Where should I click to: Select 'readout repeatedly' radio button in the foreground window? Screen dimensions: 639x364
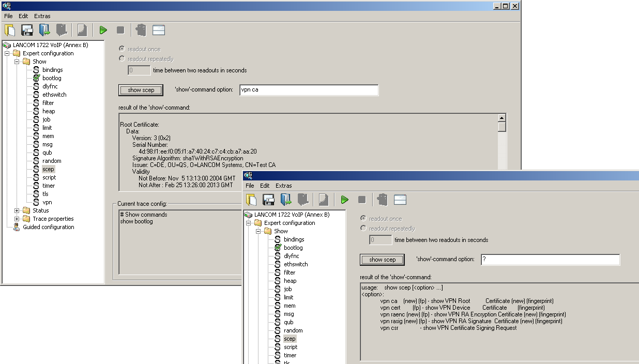click(x=363, y=228)
